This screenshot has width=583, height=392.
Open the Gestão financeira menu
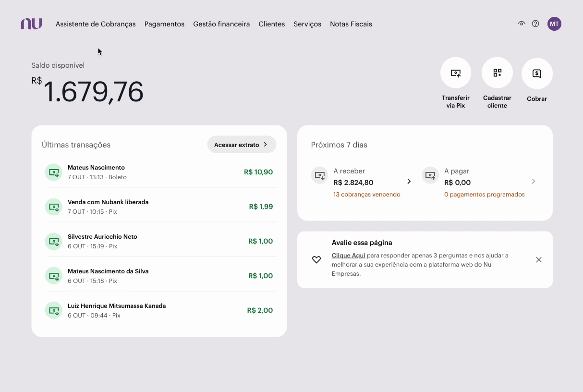coord(221,24)
